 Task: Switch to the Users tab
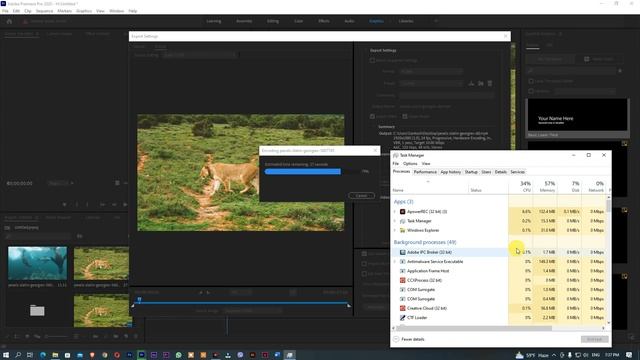[486, 172]
